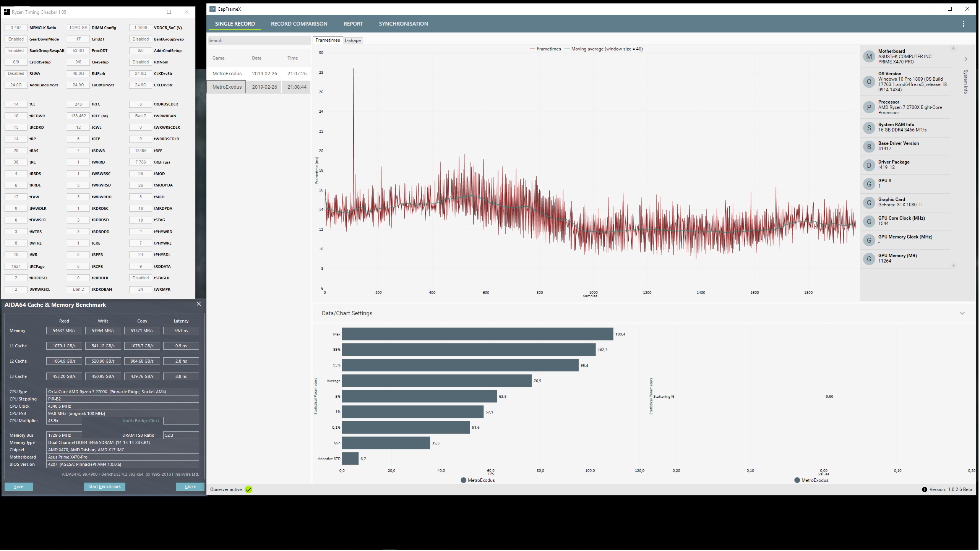
Task: Toggle the Frametimes series in chart legend
Action: click(x=546, y=49)
